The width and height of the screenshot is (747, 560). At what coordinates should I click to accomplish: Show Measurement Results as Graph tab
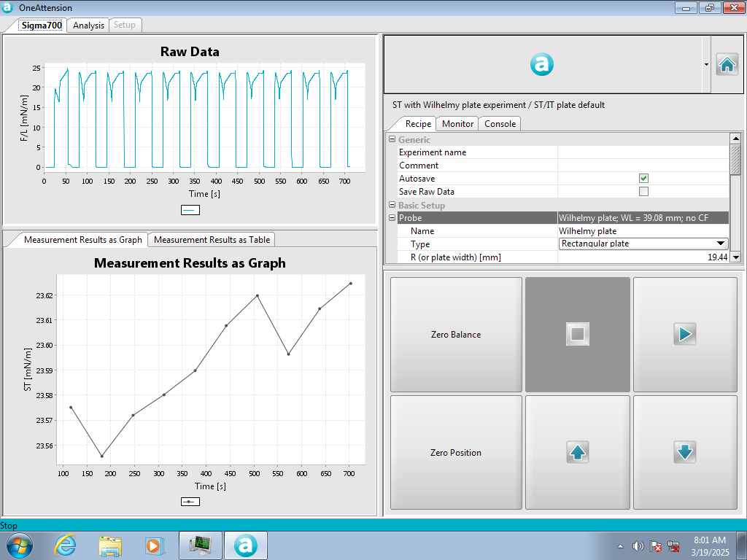coord(83,239)
